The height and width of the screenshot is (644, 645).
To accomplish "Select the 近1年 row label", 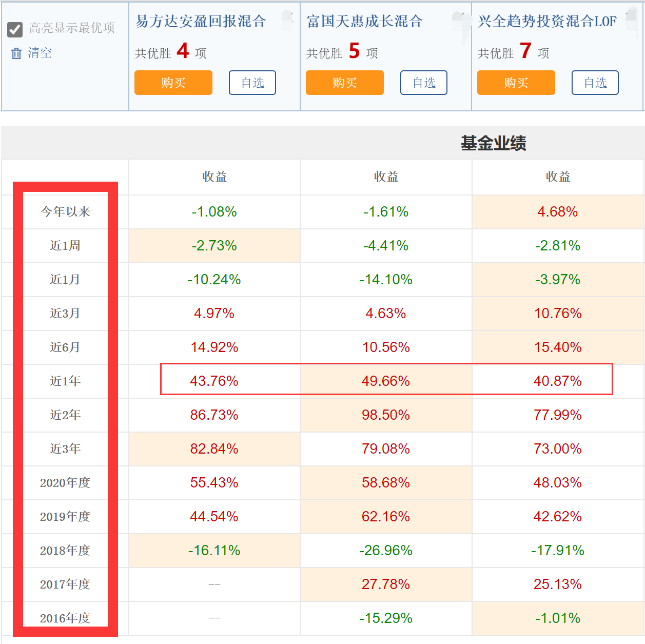I will (x=65, y=381).
